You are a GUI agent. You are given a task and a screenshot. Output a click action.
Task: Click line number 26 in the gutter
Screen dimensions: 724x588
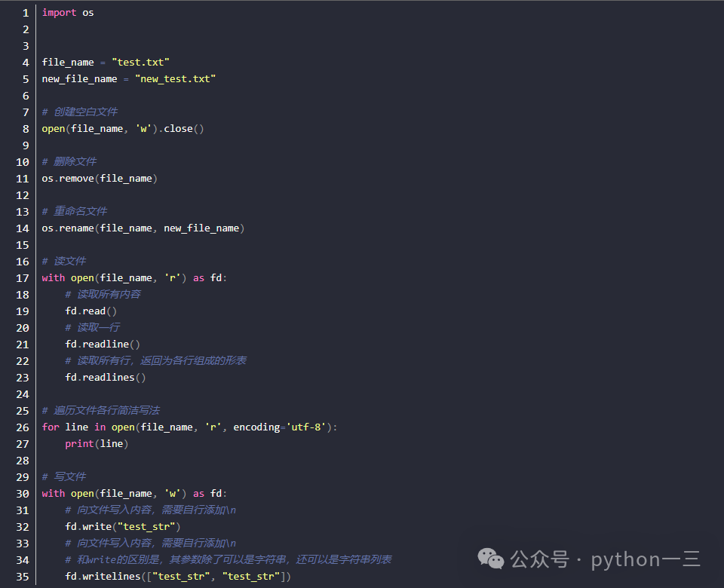(23, 427)
